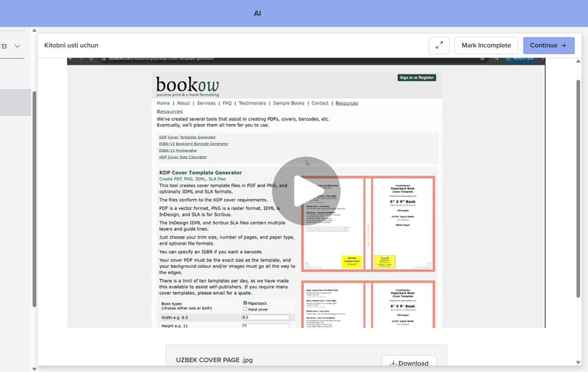The image size is (588, 372).
Task: Expand the lesson count chevron dropdown
Action: click(18, 46)
